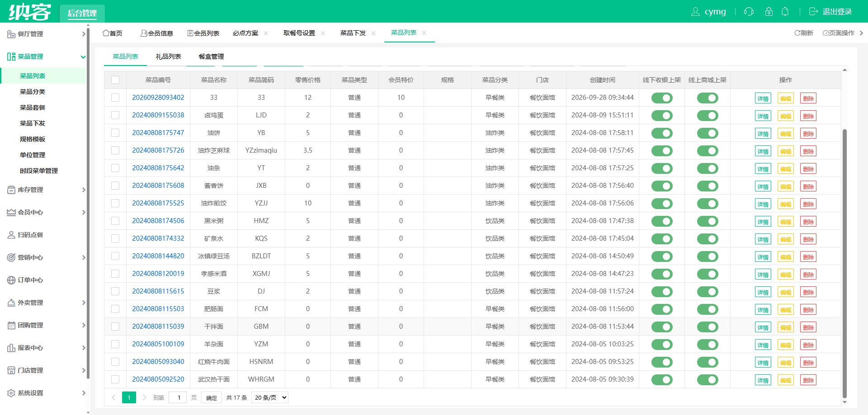Image resolution: width=868 pixels, height=415 pixels.
Task: Open the 会员信息 page tab
Action: [157, 33]
